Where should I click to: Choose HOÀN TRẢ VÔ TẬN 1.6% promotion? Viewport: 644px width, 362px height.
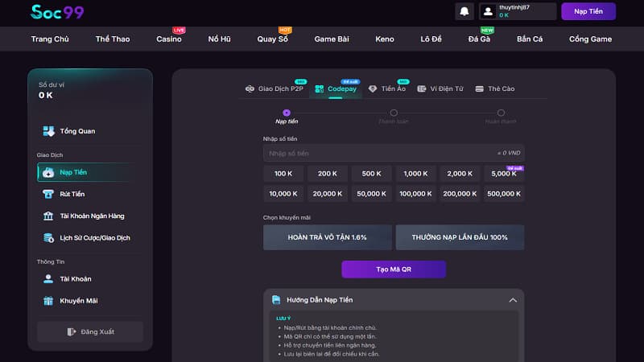coord(327,237)
